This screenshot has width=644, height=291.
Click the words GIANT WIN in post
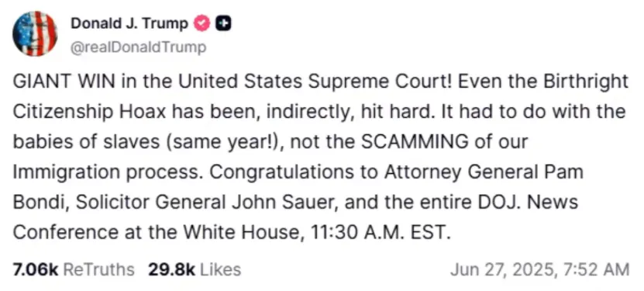(x=63, y=81)
